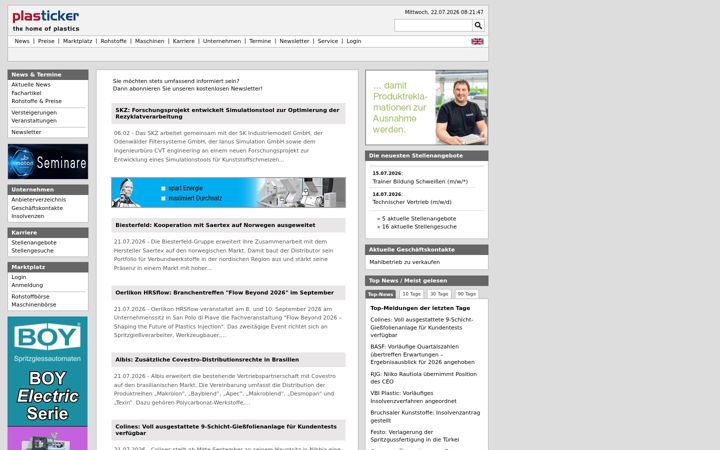The image size is (720, 450).
Task: Focus the search input field
Action: 433,26
